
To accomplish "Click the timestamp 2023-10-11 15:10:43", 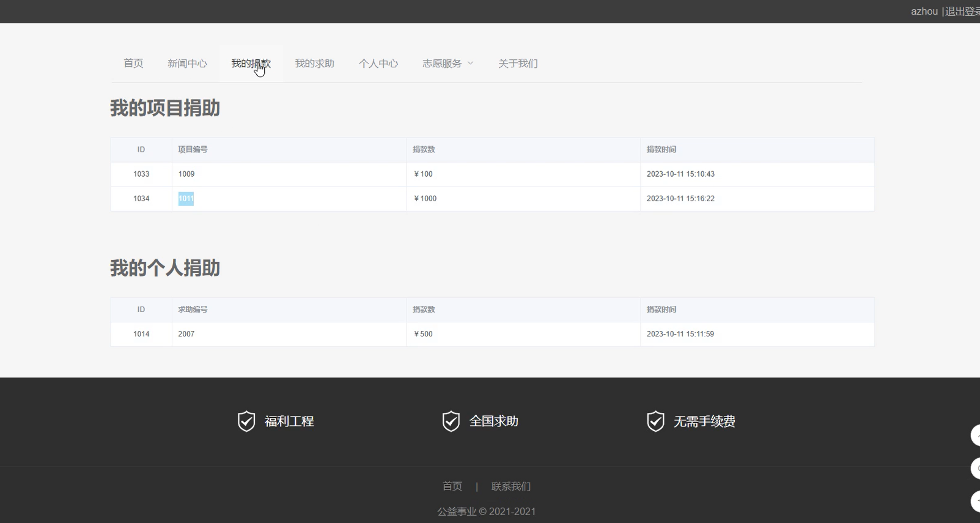I will pyautogui.click(x=680, y=174).
